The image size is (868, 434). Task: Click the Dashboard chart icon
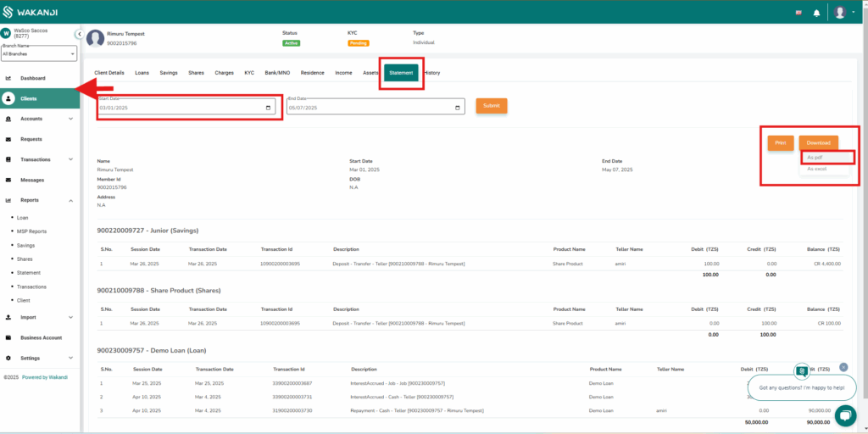8,78
